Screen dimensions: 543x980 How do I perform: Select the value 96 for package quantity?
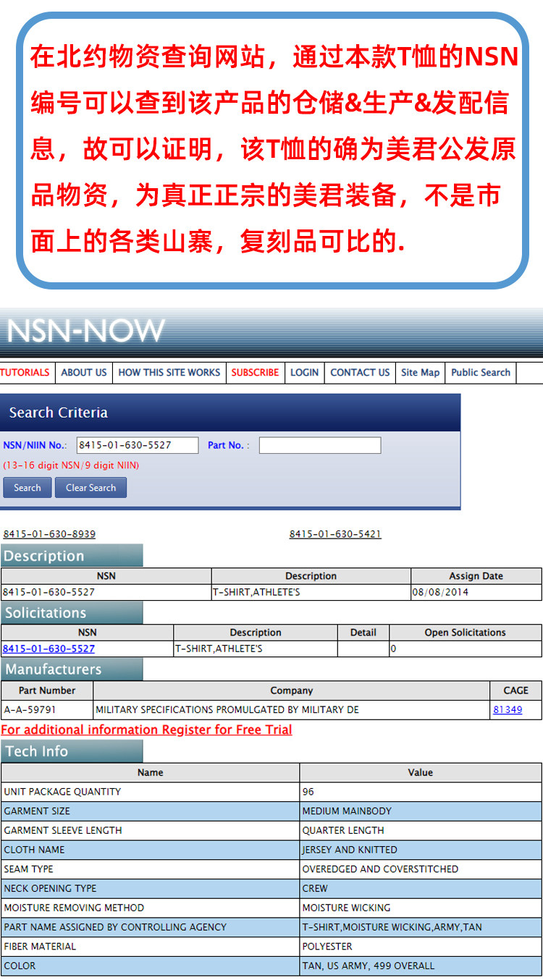click(x=308, y=792)
